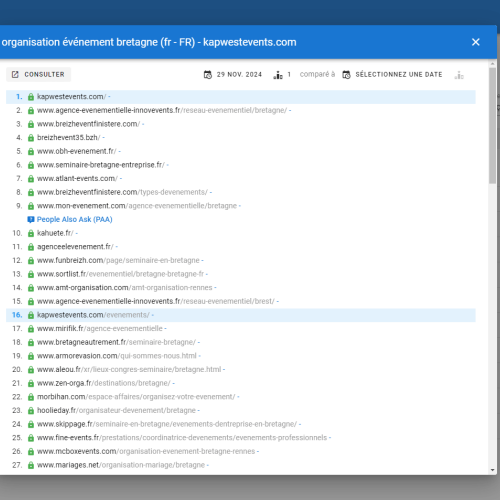Click green padlock next to www.mcboxevents.com
The width and height of the screenshot is (500, 500).
pyautogui.click(x=31, y=452)
